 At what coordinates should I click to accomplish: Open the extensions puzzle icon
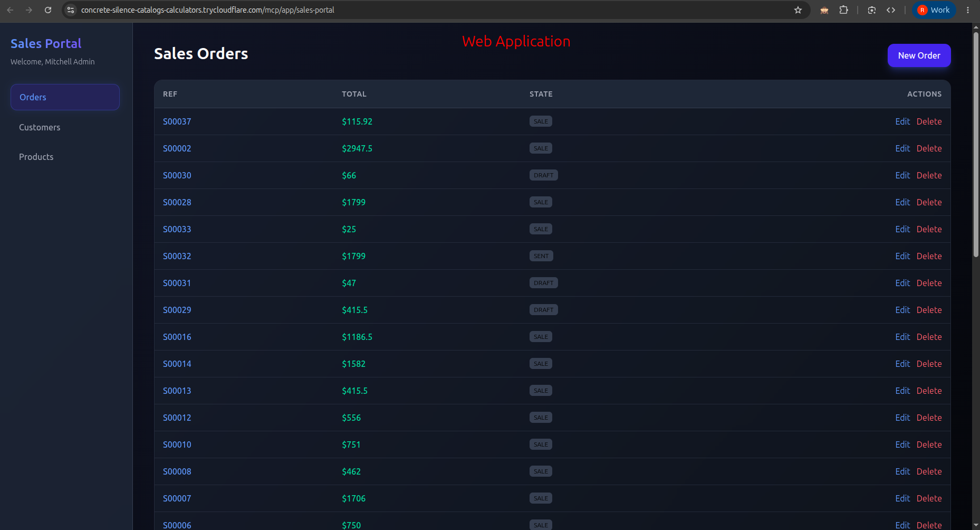point(843,10)
